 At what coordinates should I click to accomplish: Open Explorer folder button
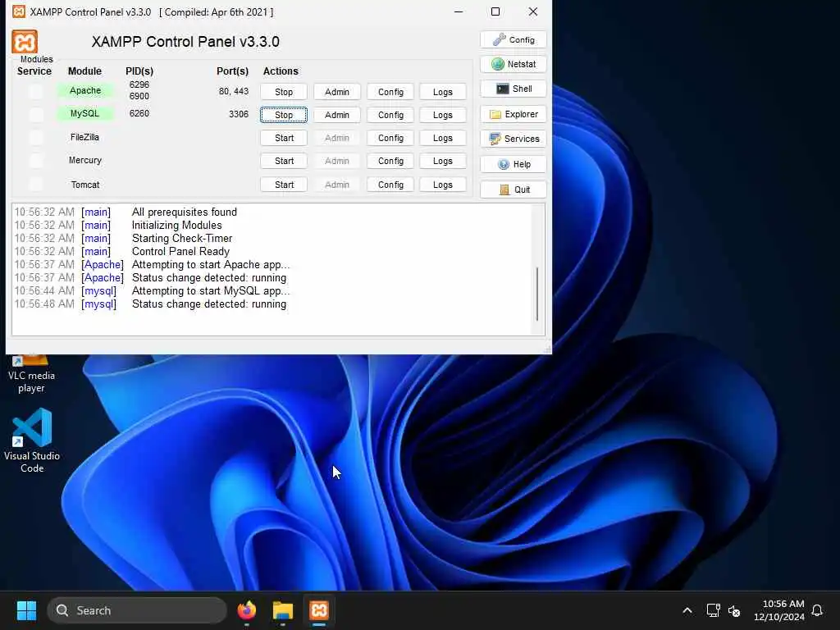coord(514,114)
